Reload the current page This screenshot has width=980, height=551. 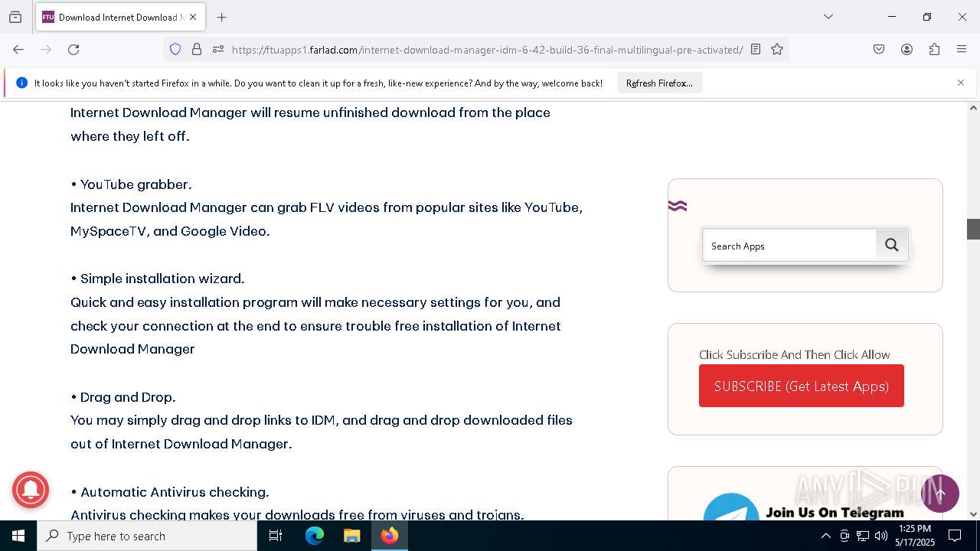(x=73, y=50)
